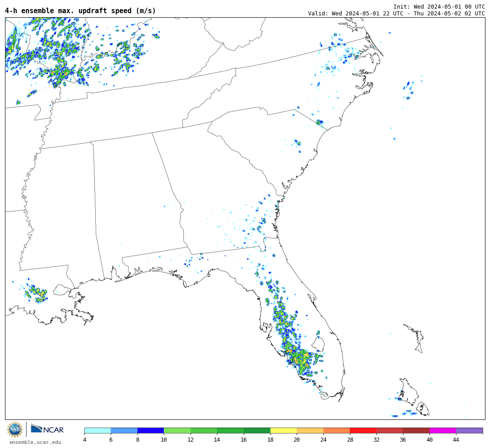
Task: Click the magenta 40-44 color swatch
Action: click(x=443, y=430)
